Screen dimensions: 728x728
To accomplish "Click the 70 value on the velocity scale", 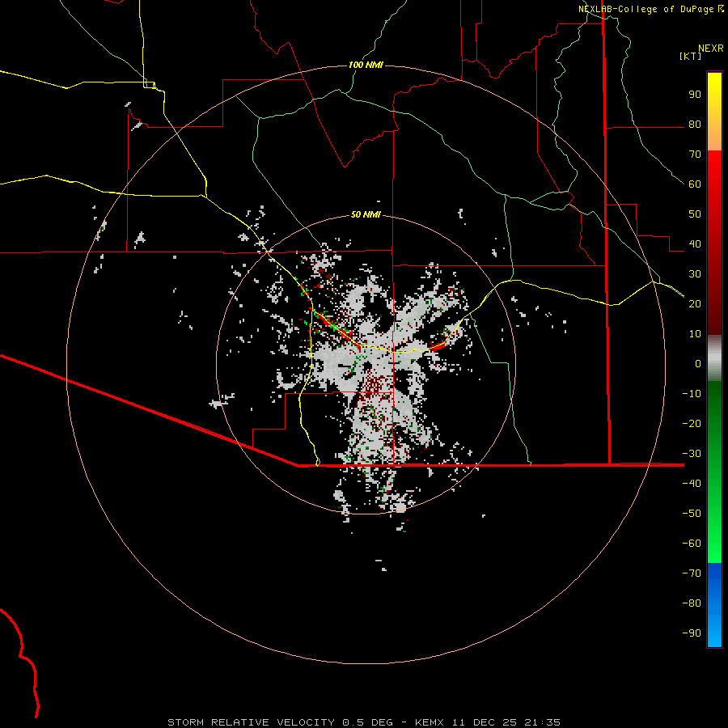I will (695, 154).
